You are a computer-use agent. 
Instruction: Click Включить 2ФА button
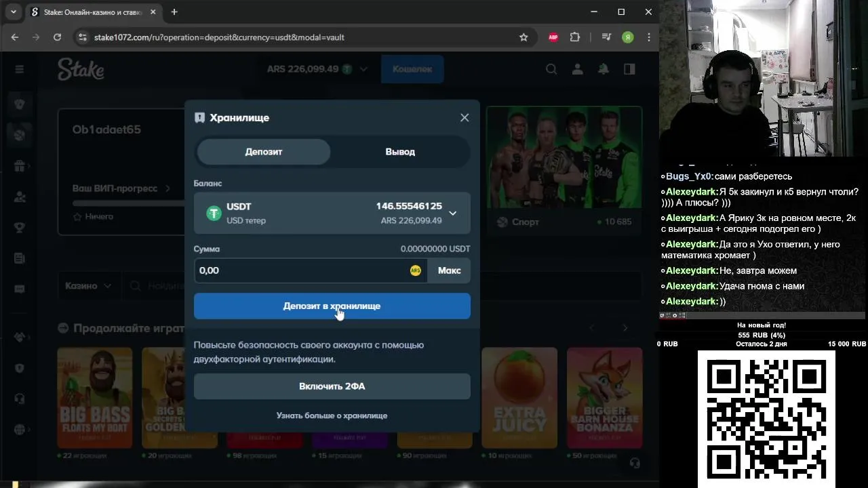pyautogui.click(x=332, y=386)
